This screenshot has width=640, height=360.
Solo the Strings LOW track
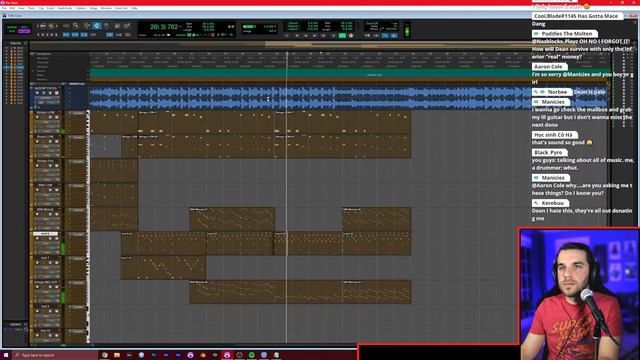pyautogui.click(x=51, y=118)
